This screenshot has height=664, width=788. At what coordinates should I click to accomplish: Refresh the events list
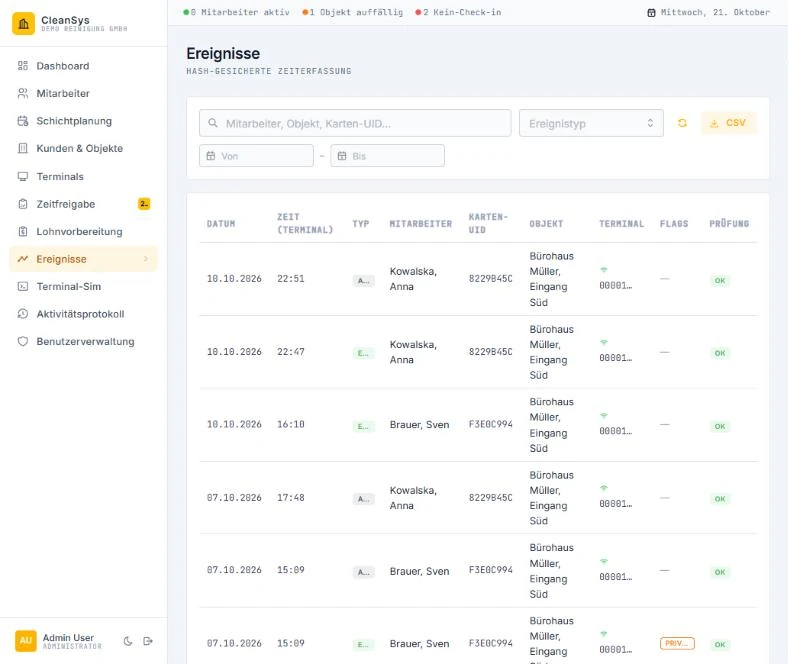682,123
